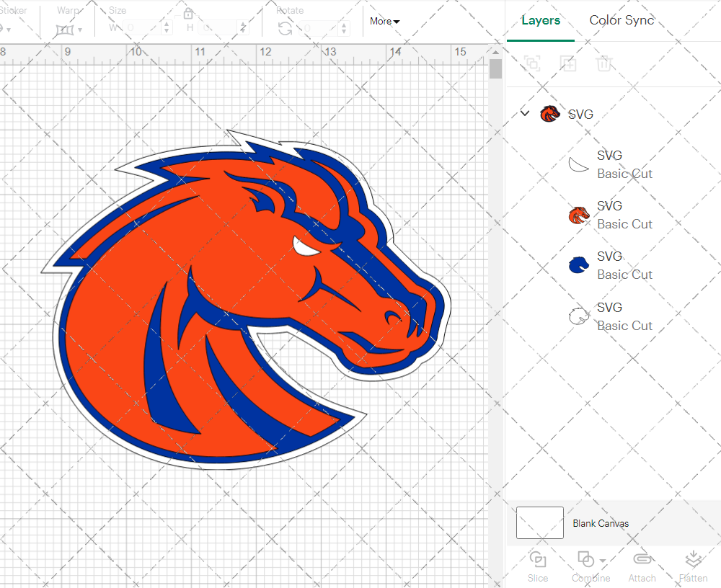Viewport: 721px width, 588px height.
Task: Toggle auto height adjustment next to H field
Action: 243,27
